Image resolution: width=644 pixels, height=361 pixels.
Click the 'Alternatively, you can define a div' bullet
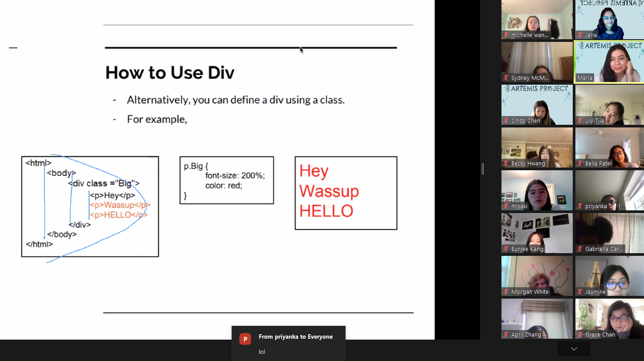[x=236, y=100]
